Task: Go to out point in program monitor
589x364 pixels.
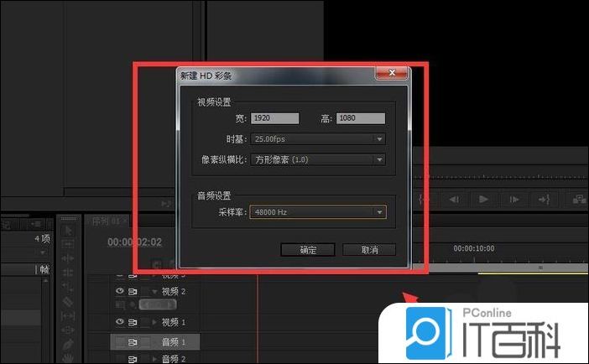Action: coord(544,199)
